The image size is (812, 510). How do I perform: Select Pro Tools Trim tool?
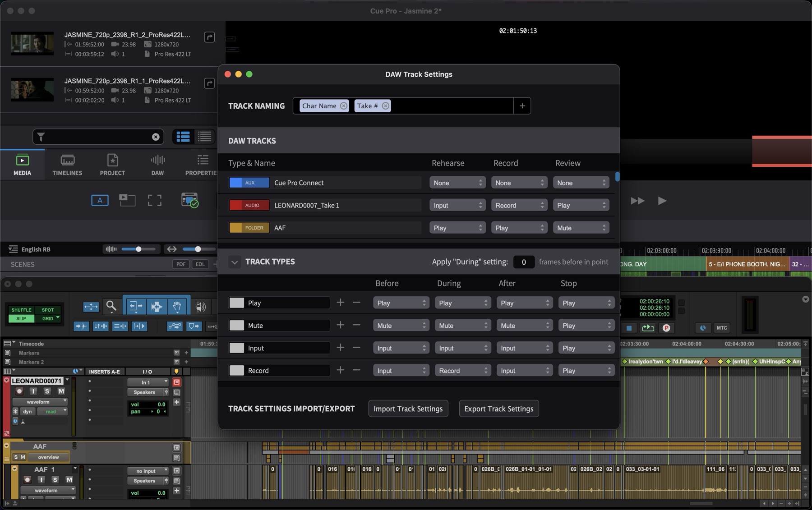coord(135,307)
